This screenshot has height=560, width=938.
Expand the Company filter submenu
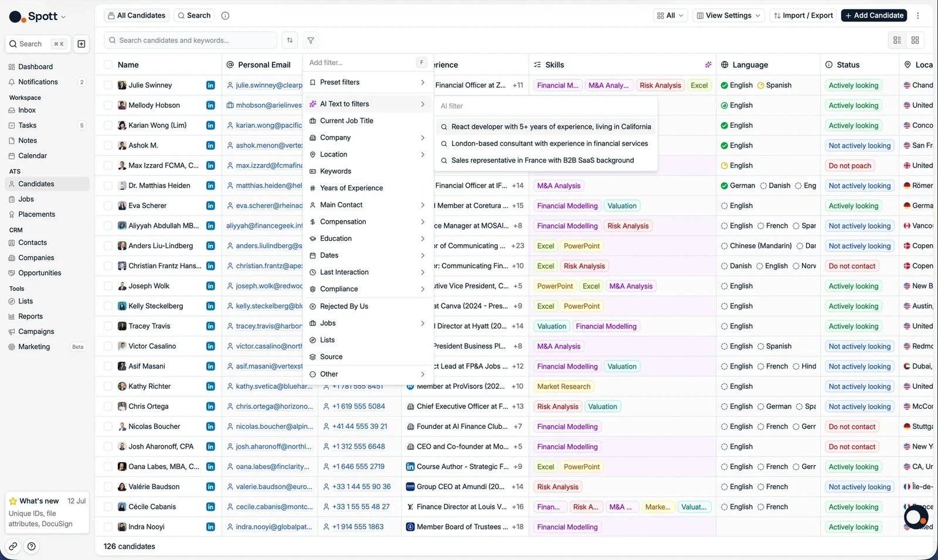tap(368, 138)
